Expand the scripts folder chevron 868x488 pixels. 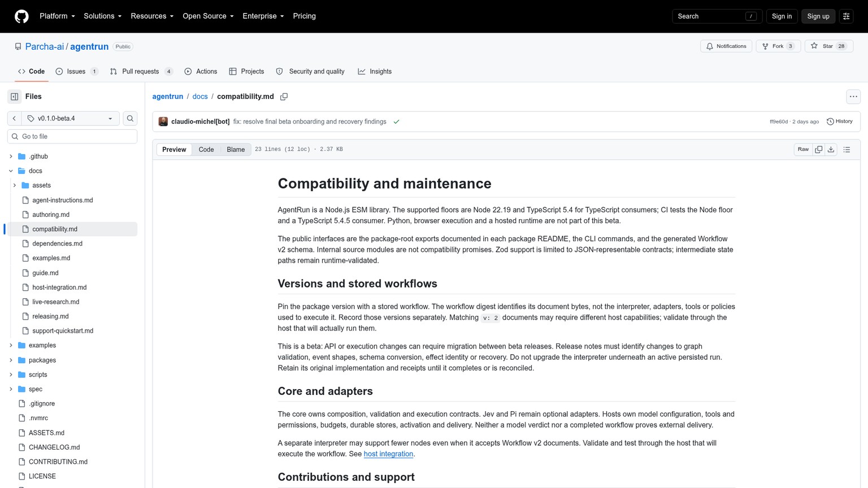coord(11,375)
